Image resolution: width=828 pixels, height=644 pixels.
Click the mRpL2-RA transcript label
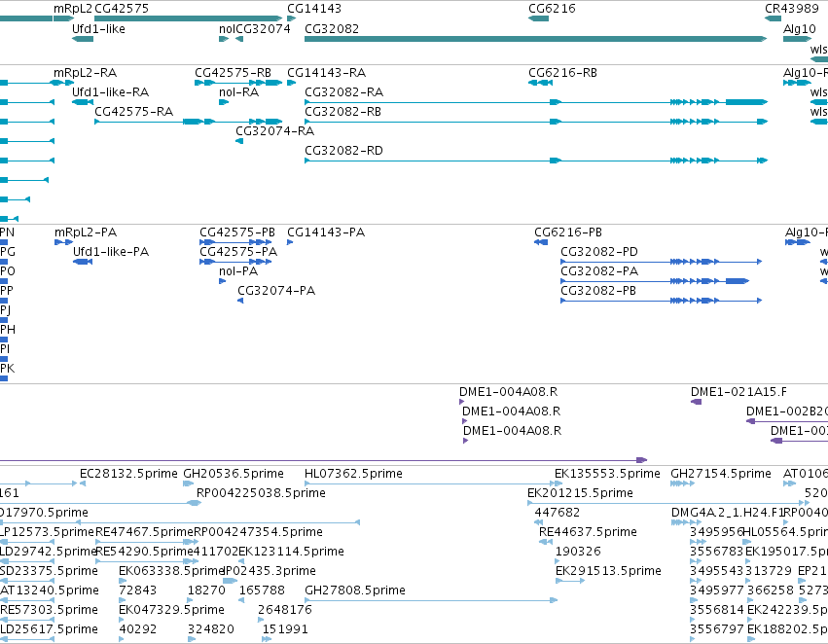point(85,72)
